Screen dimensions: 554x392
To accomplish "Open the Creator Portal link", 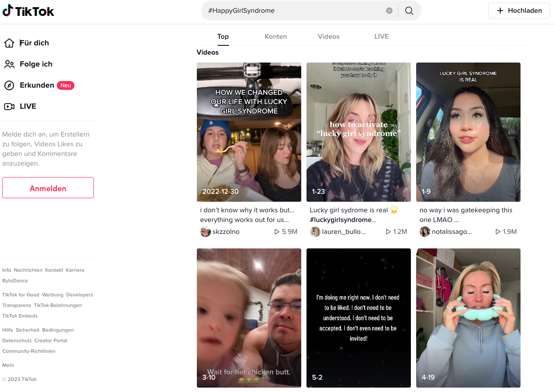I will coord(51,340).
